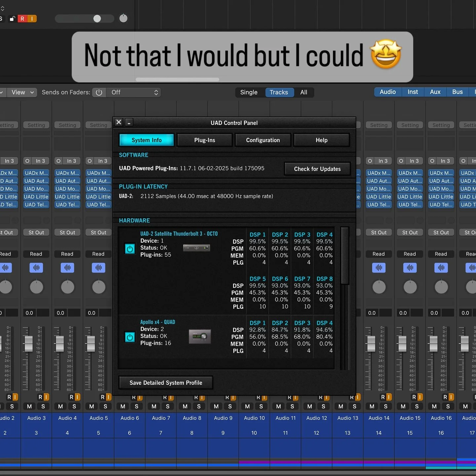Image resolution: width=476 pixels, height=476 pixels.
Task: Open UAD Aut... plug-in on Audio 4
Action: pos(67,181)
